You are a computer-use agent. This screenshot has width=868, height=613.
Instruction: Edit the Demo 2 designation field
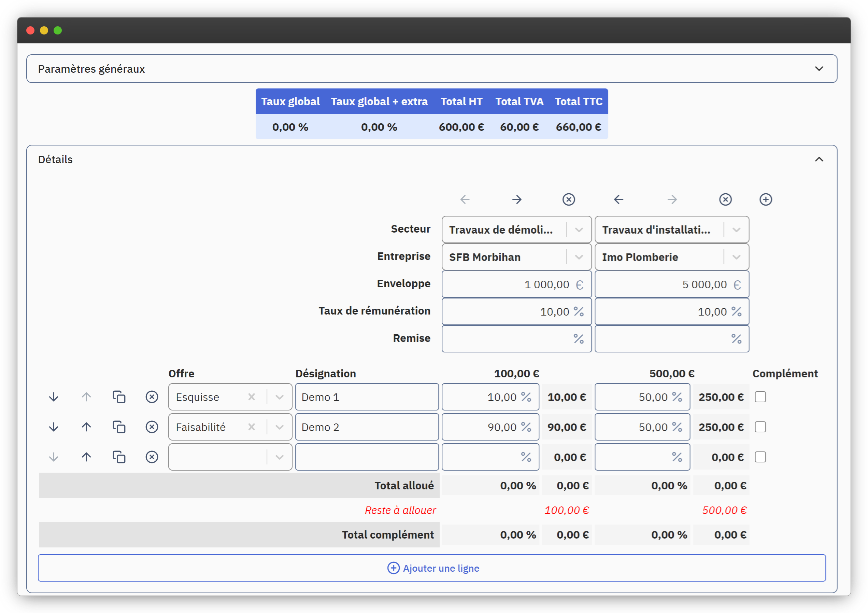pos(367,427)
